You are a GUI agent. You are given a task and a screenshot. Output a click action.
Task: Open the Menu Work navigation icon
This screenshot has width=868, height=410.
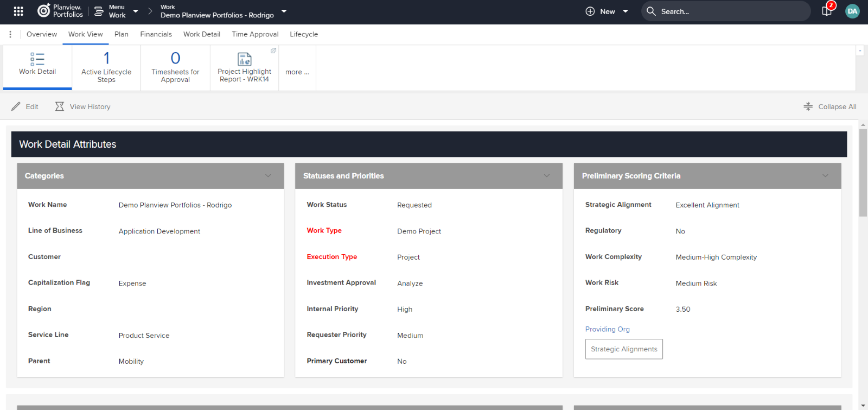click(99, 11)
